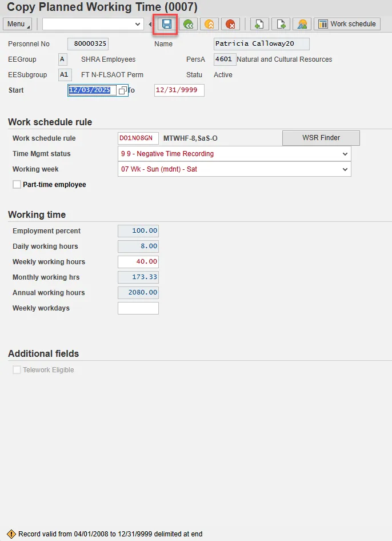Image resolution: width=392 pixels, height=541 pixels.
Task: Click the text Natural and Cultural Resources
Action: [285, 59]
